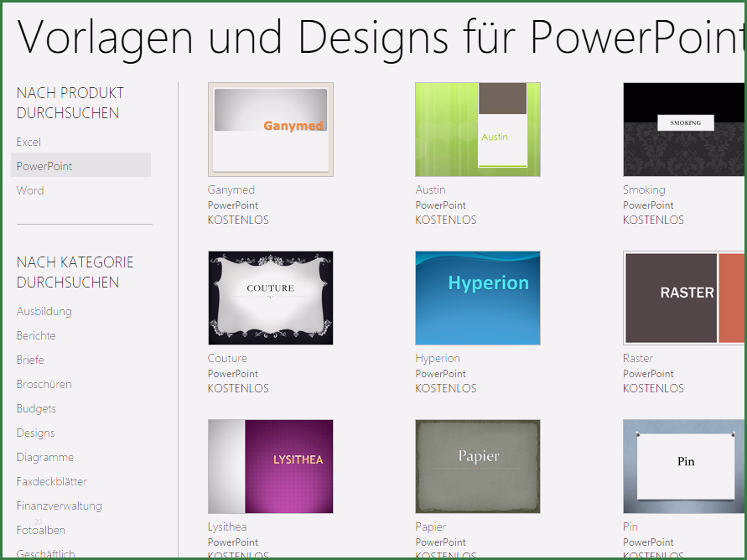This screenshot has width=747, height=560.
Task: Open the Smoking template preview
Action: [x=682, y=129]
